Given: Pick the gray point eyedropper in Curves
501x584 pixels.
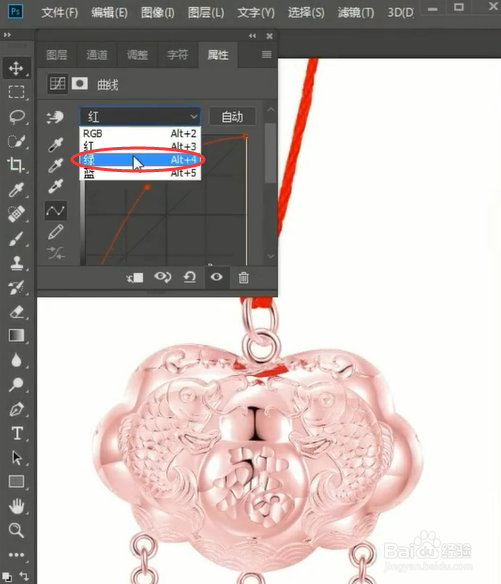Looking at the screenshot, I should tap(55, 165).
